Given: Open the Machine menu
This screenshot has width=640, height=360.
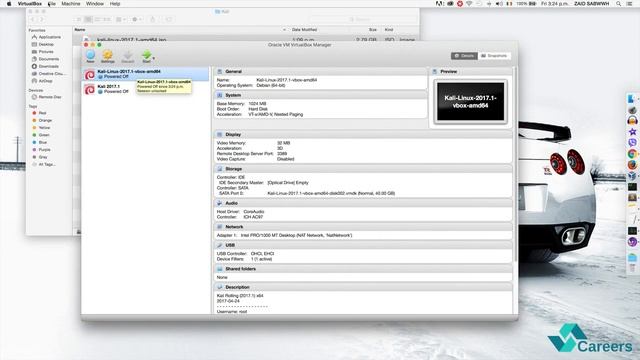Looking at the screenshot, I should [x=71, y=4].
